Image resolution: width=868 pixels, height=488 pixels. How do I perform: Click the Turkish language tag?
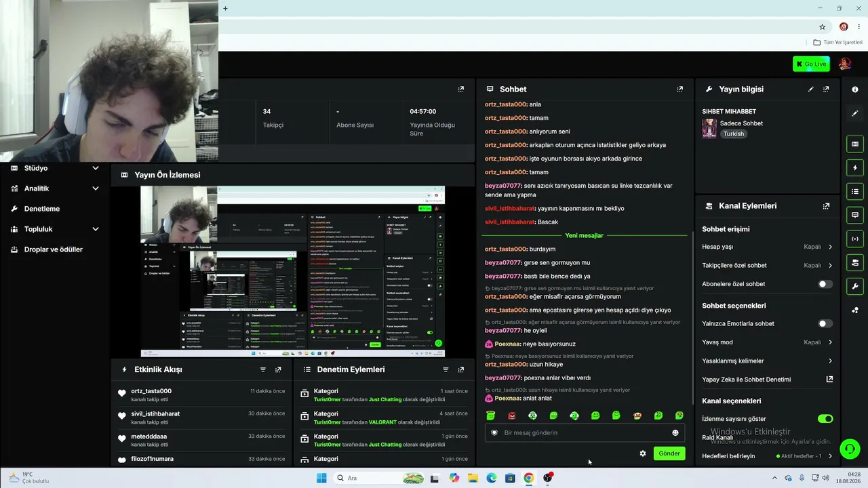(734, 134)
